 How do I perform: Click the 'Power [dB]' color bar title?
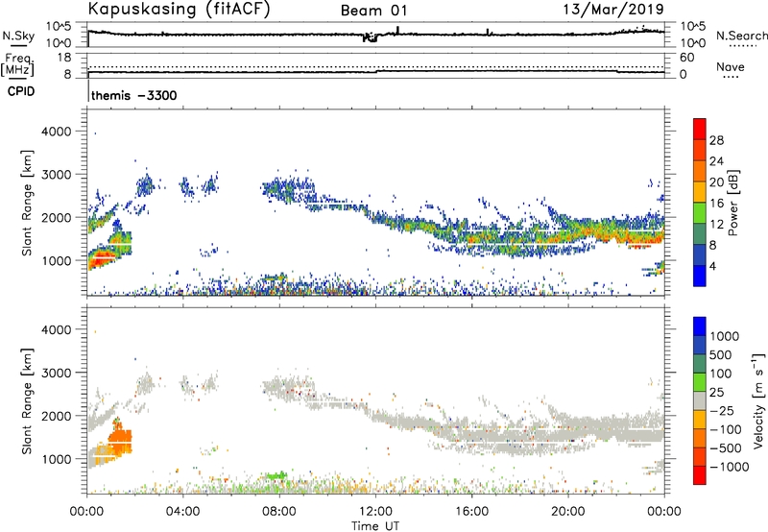tap(732, 203)
